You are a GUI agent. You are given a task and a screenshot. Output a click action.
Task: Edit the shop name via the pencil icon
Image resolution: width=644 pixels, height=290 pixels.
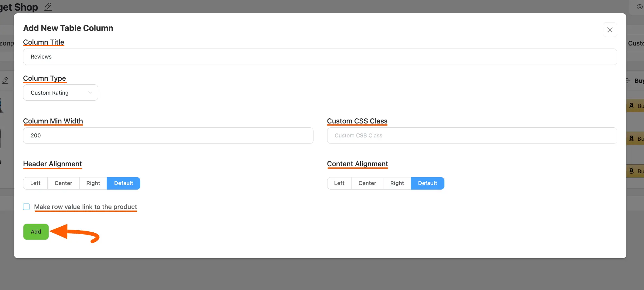(x=48, y=7)
